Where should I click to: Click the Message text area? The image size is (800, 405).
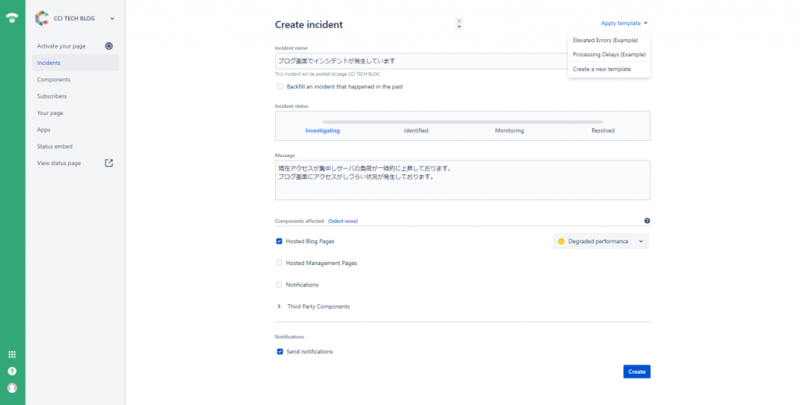coord(462,180)
